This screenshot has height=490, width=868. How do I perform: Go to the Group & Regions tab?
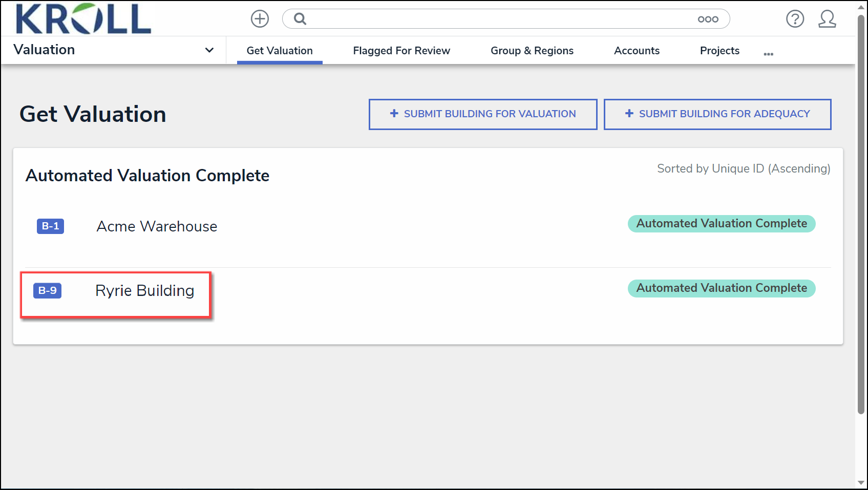532,51
